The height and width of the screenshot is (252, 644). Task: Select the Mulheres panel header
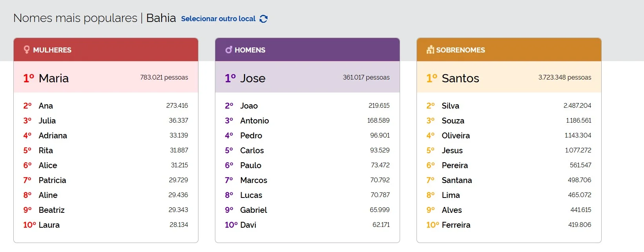click(106, 50)
